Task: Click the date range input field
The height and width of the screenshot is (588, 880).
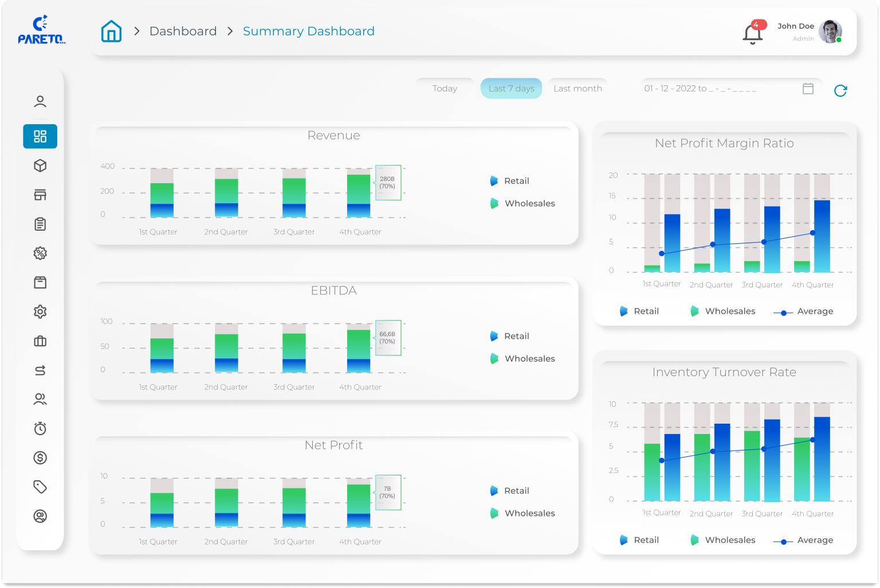Action: pos(730,88)
